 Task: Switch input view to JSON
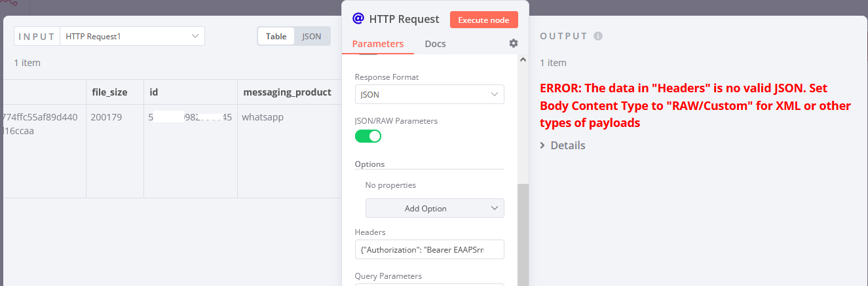tap(312, 36)
